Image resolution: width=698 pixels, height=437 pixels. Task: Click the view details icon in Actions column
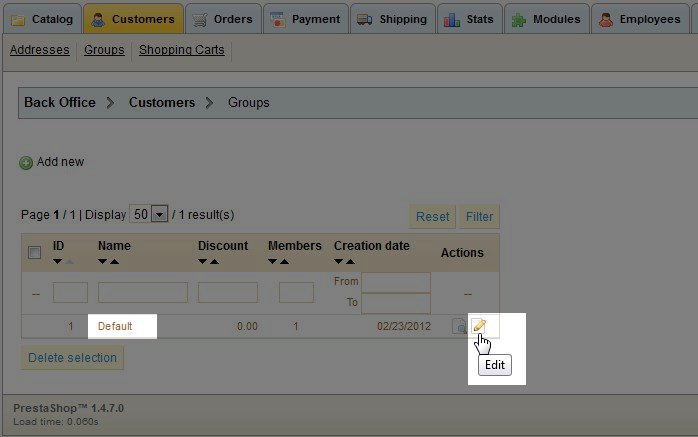click(x=459, y=326)
